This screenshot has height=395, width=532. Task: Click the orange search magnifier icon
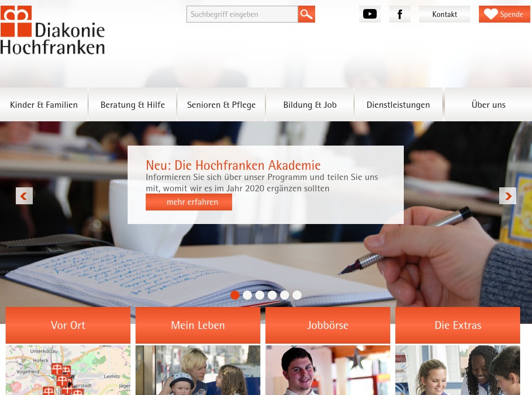tap(306, 14)
